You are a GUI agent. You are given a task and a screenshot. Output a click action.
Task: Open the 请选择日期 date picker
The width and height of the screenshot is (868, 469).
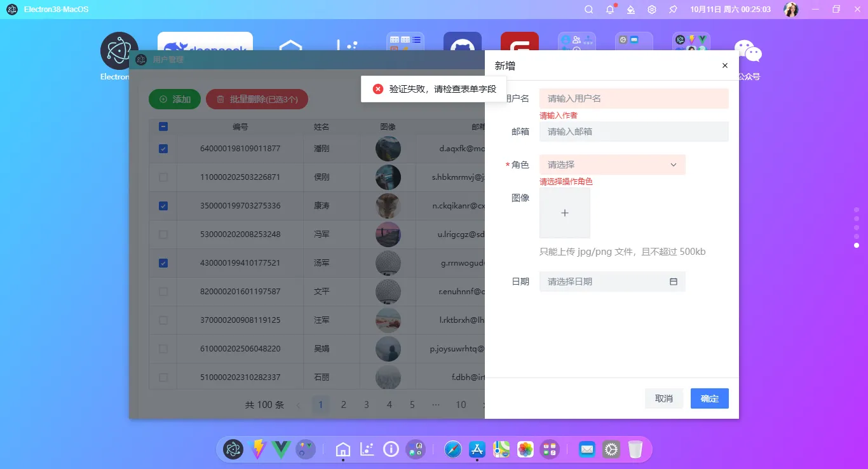point(604,281)
